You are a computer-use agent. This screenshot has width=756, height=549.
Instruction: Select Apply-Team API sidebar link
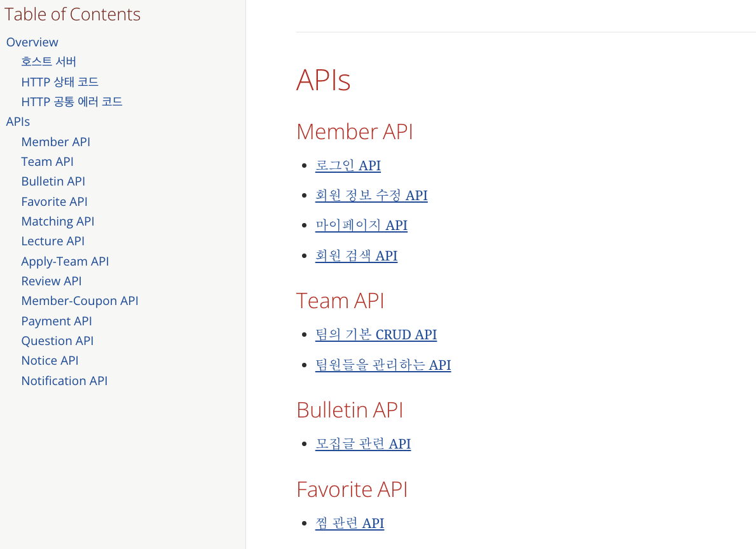[65, 261]
